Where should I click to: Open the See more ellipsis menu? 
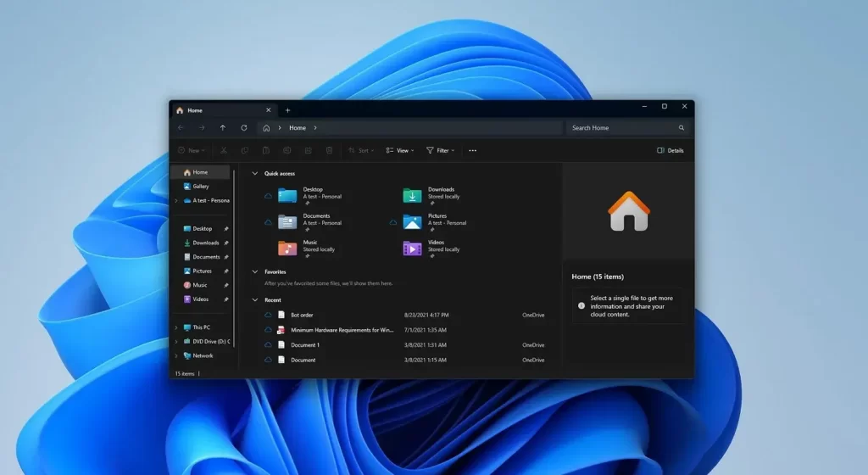[472, 150]
